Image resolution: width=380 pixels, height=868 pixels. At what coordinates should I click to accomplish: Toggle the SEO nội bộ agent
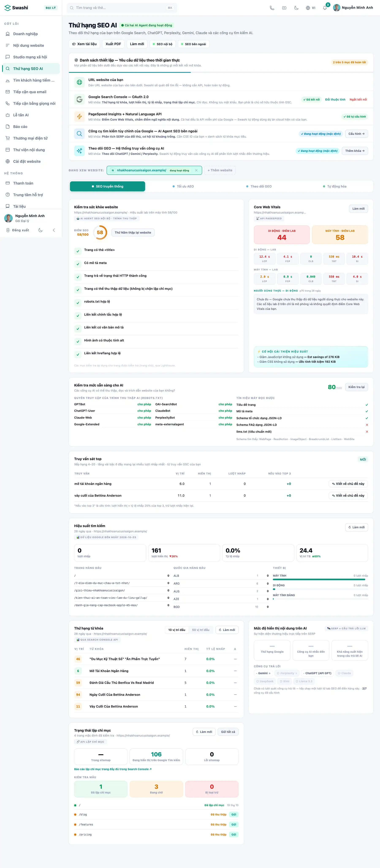tap(163, 44)
